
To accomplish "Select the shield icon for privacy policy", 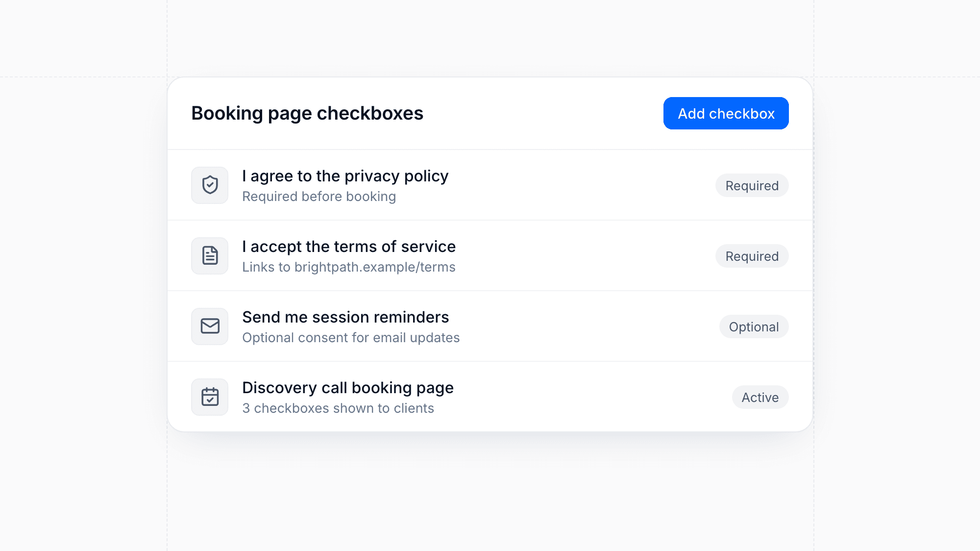I will pos(210,185).
